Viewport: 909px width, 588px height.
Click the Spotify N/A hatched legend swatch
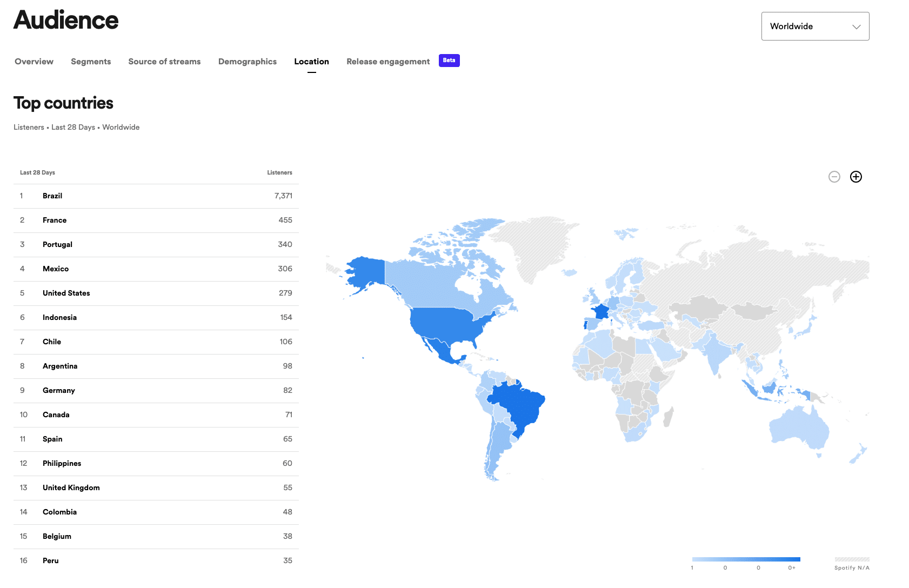[852, 559]
